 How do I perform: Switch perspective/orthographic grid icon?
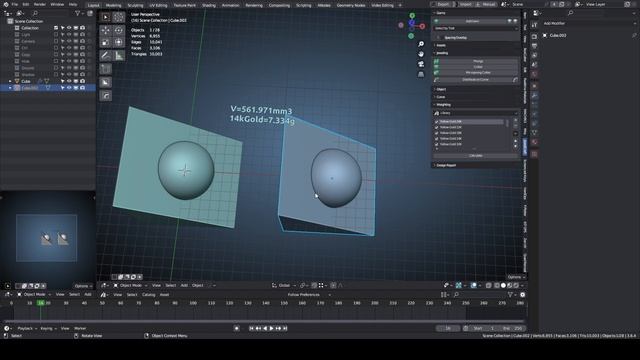click(421, 74)
